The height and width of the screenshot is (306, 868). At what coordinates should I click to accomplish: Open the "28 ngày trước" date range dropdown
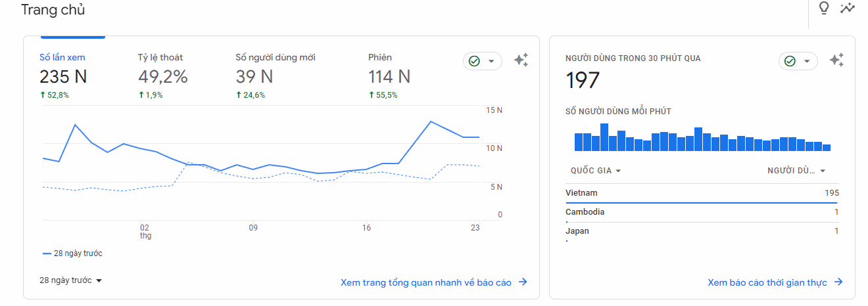[71, 280]
